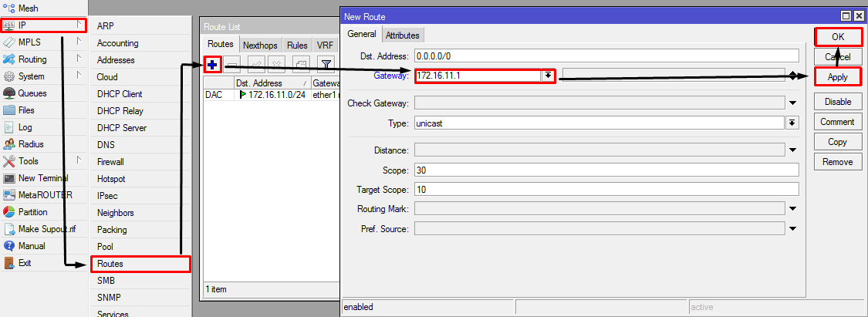Select the 172.16.11.0/24 route row

pyautogui.click(x=272, y=95)
